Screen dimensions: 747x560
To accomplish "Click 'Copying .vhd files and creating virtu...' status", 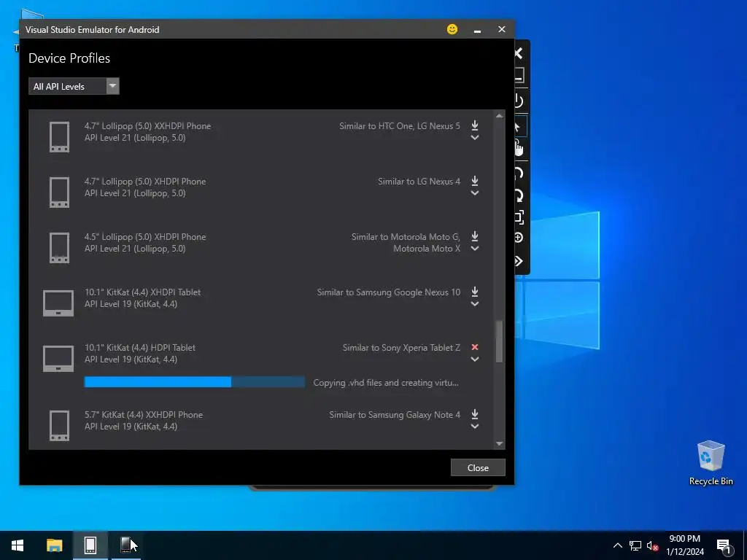I will 386,383.
